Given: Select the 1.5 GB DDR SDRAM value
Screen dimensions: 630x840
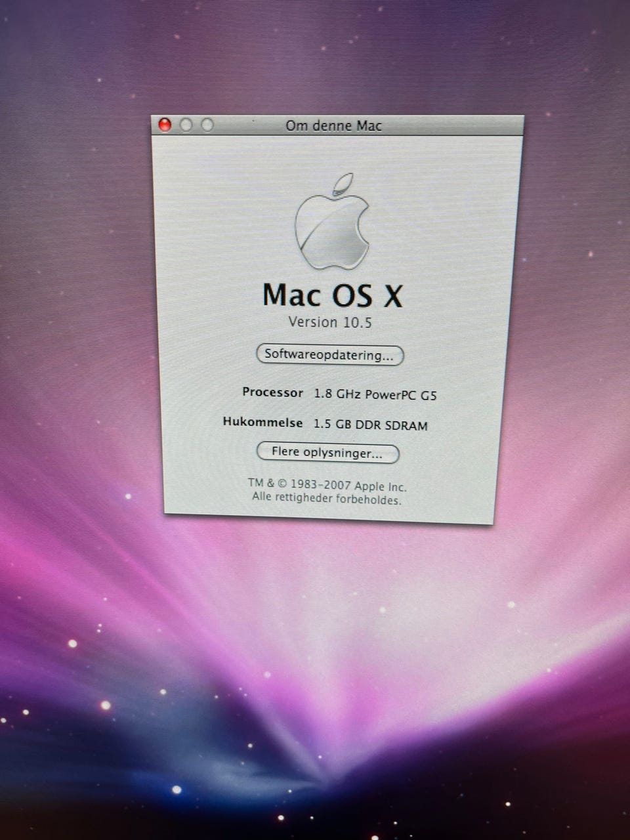Looking at the screenshot, I should pos(371,425).
